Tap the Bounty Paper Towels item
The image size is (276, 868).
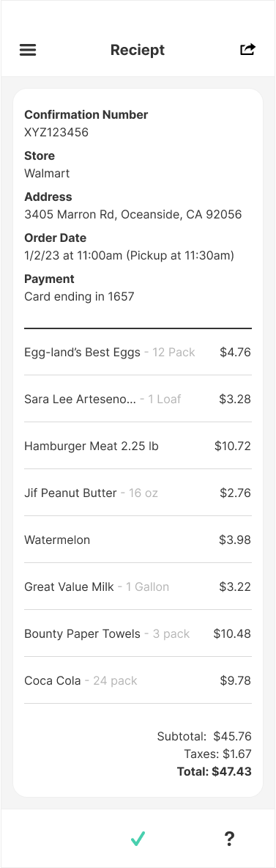[138, 633]
